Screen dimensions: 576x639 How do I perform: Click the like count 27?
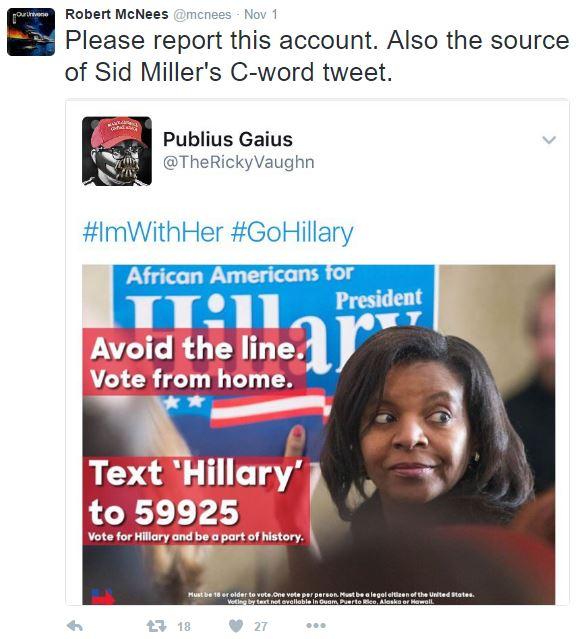pos(261,626)
